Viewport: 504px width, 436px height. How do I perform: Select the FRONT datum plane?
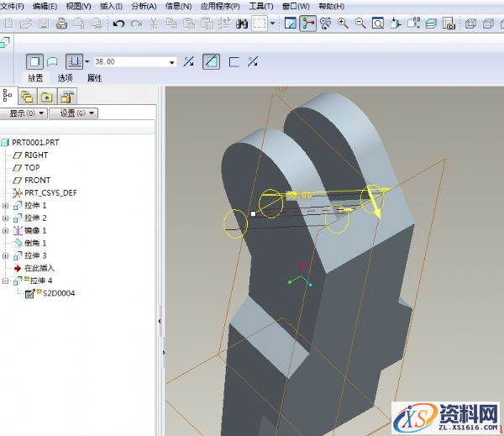(37, 180)
